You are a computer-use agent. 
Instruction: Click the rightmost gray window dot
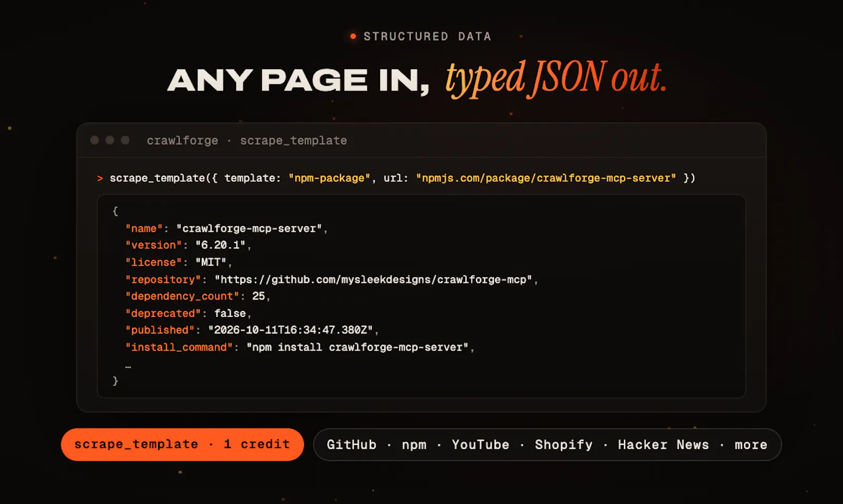coord(125,140)
